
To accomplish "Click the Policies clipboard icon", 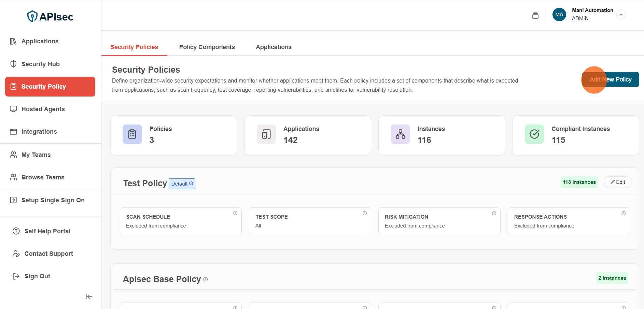I will [132, 134].
